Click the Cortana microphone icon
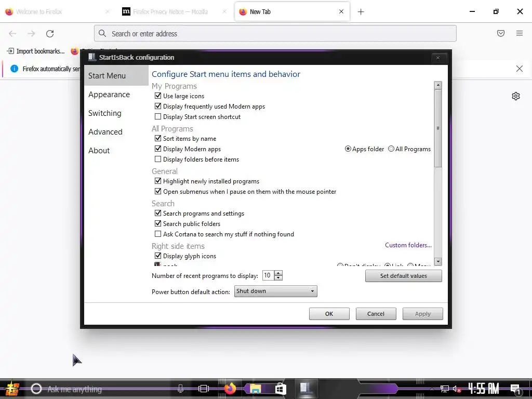This screenshot has height=399, width=532. click(x=180, y=389)
